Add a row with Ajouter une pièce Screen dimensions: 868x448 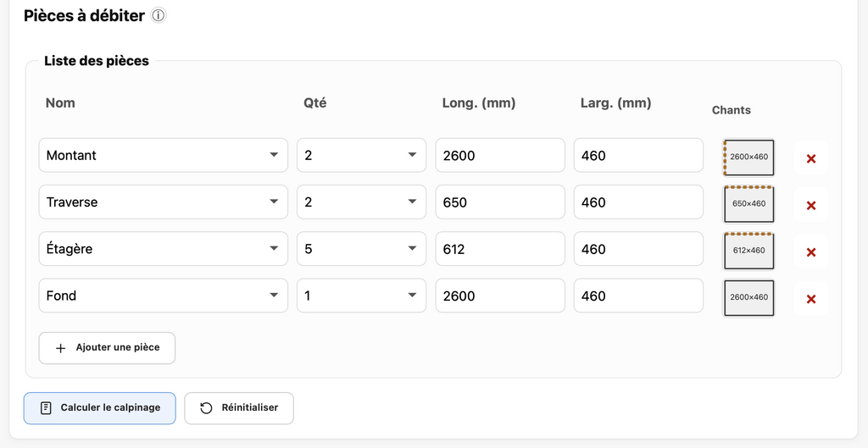[x=107, y=348]
